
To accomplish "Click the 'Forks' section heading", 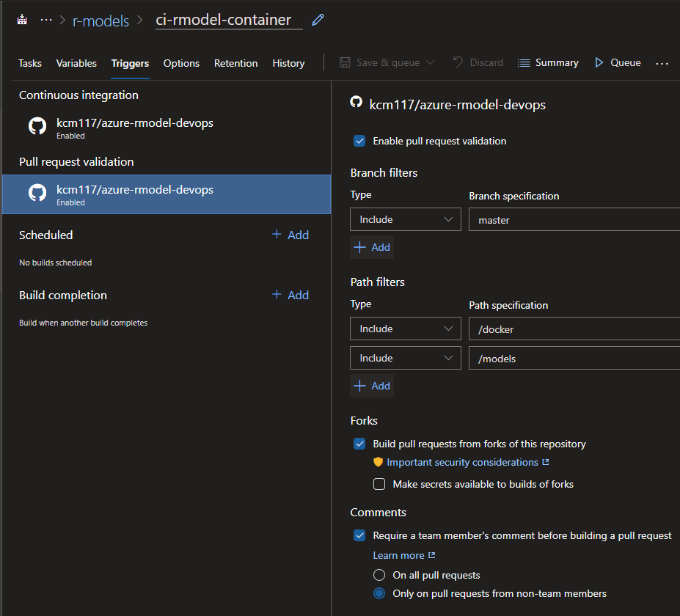I will (x=364, y=420).
